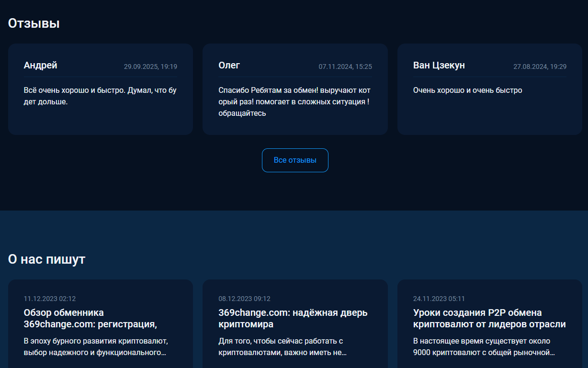
Task: Click the "О нас пишут" section heading
Action: [x=46, y=259]
